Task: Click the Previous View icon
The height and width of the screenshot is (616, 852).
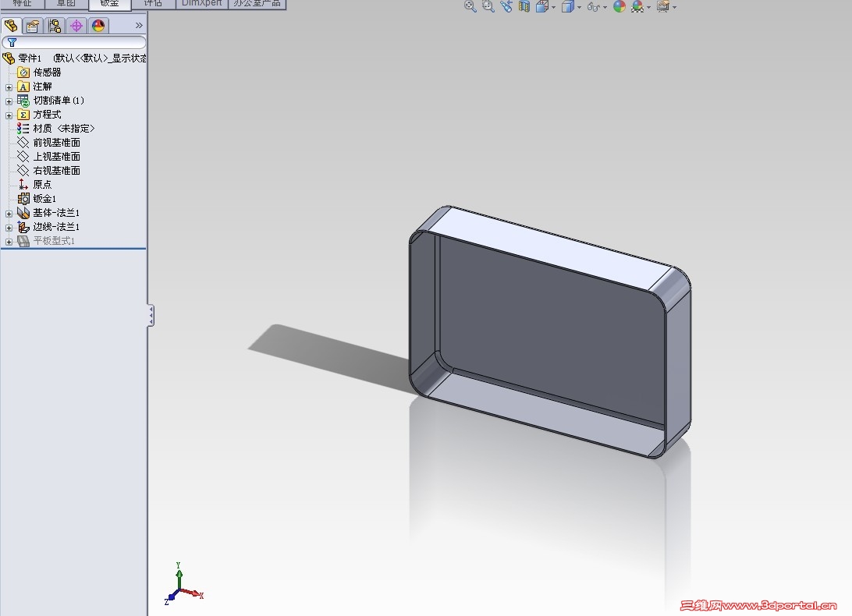Action: pos(506,6)
